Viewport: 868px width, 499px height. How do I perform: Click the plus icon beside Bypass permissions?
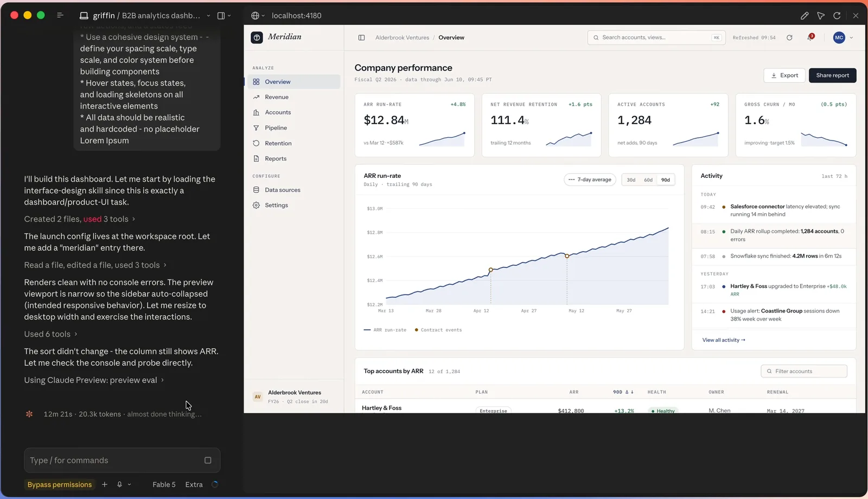click(105, 484)
